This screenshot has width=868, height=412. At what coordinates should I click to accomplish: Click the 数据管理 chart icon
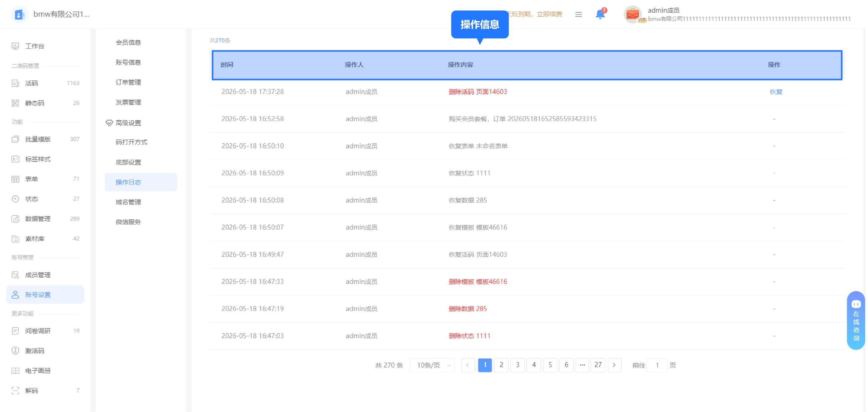[15, 219]
